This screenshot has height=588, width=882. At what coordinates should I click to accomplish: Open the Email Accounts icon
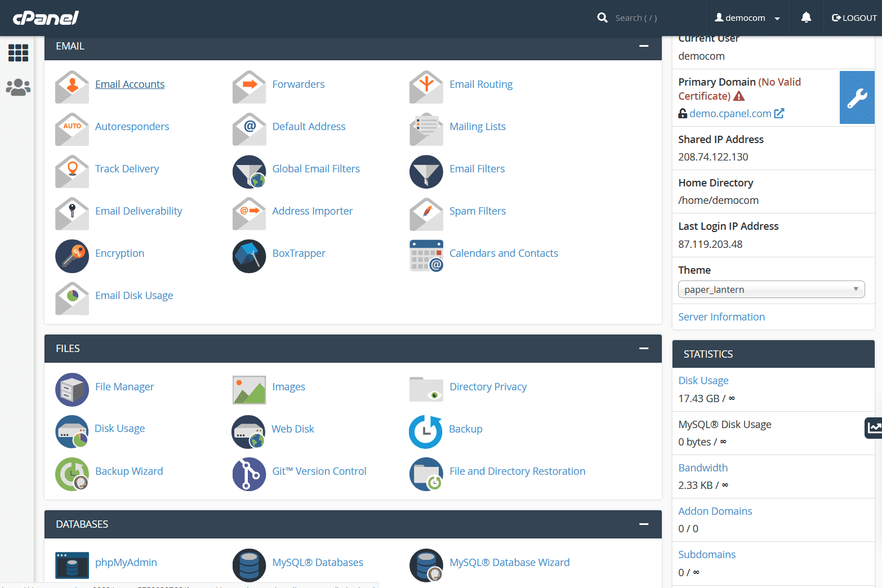(x=72, y=87)
